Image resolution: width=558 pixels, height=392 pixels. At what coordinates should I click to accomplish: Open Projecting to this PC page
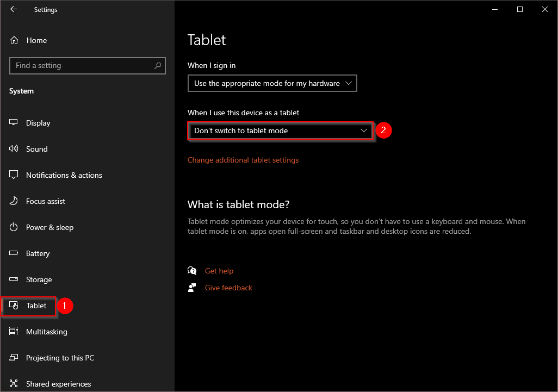click(60, 358)
